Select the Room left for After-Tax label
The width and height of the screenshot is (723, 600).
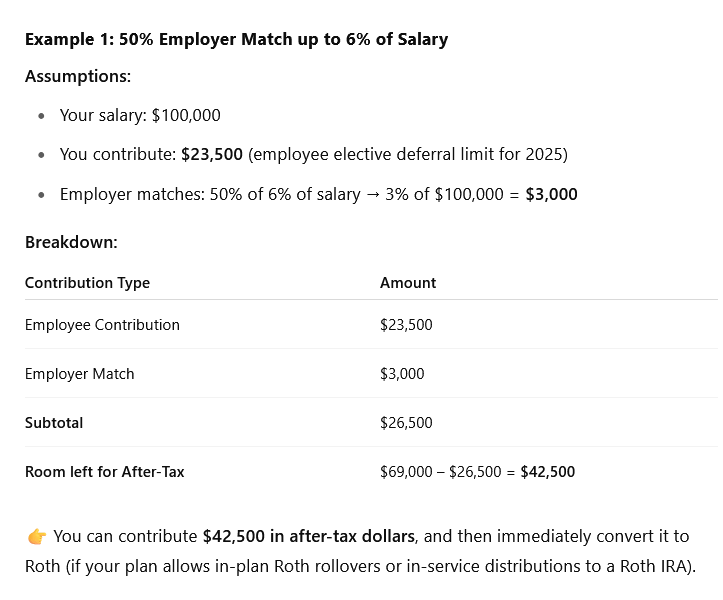(x=104, y=472)
